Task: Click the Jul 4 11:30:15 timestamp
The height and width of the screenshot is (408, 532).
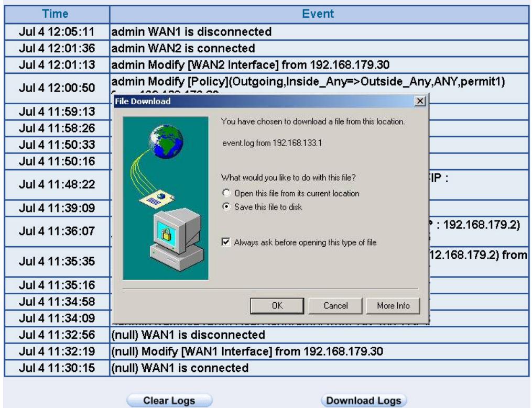Action: click(57, 368)
